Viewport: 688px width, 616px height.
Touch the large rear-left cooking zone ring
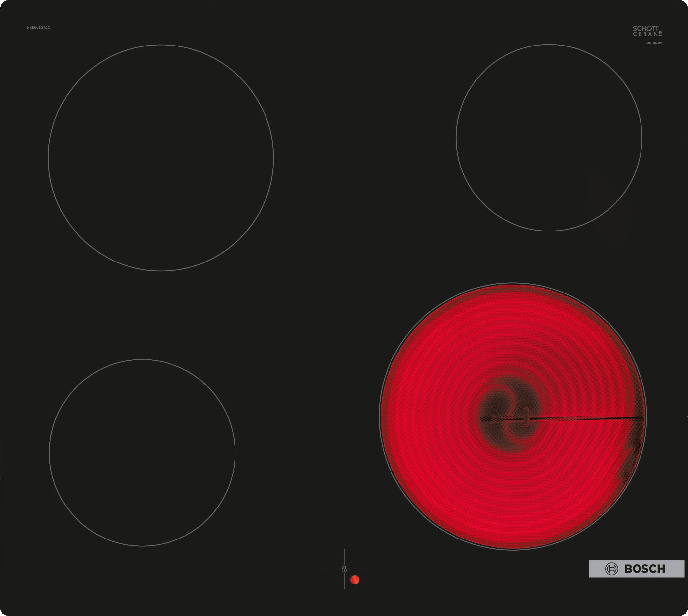coord(161,158)
